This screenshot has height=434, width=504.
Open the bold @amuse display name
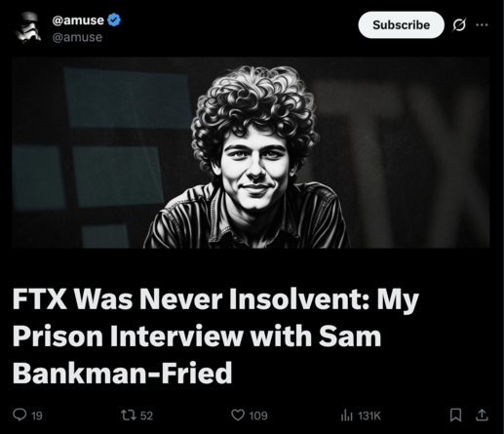coord(78,20)
